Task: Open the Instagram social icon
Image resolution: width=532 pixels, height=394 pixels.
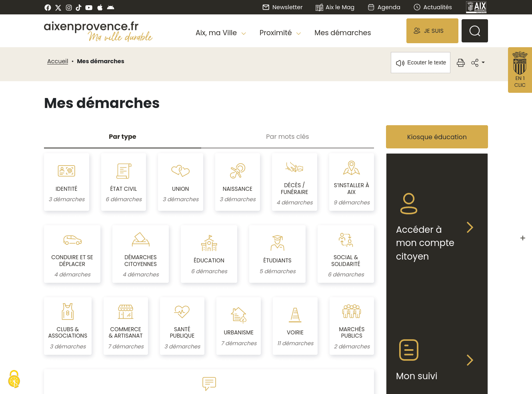Action: click(x=69, y=8)
